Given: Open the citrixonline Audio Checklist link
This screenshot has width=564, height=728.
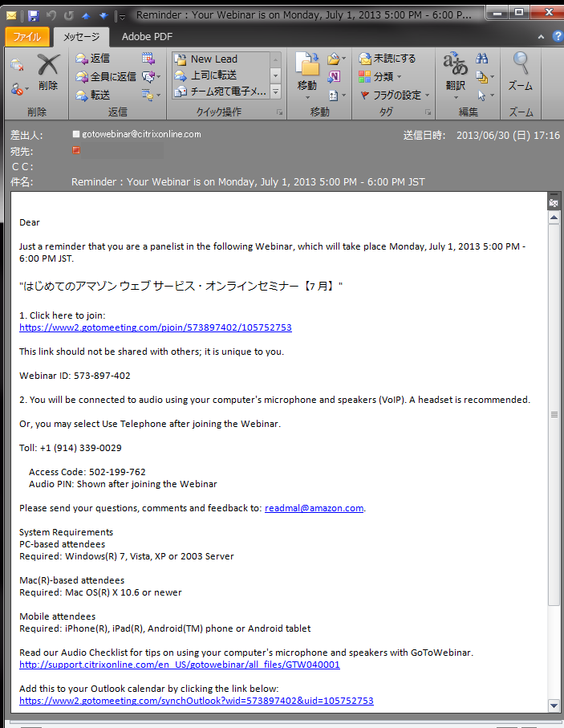Looking at the screenshot, I should click(x=179, y=665).
